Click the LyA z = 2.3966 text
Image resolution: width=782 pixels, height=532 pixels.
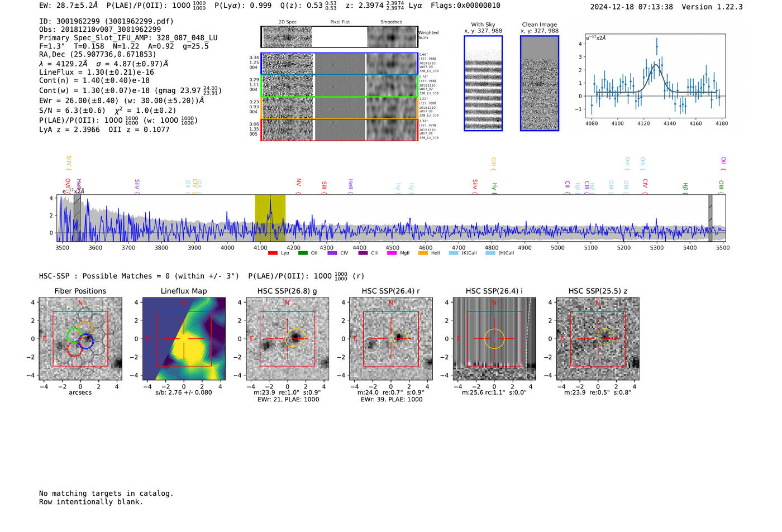(x=69, y=130)
